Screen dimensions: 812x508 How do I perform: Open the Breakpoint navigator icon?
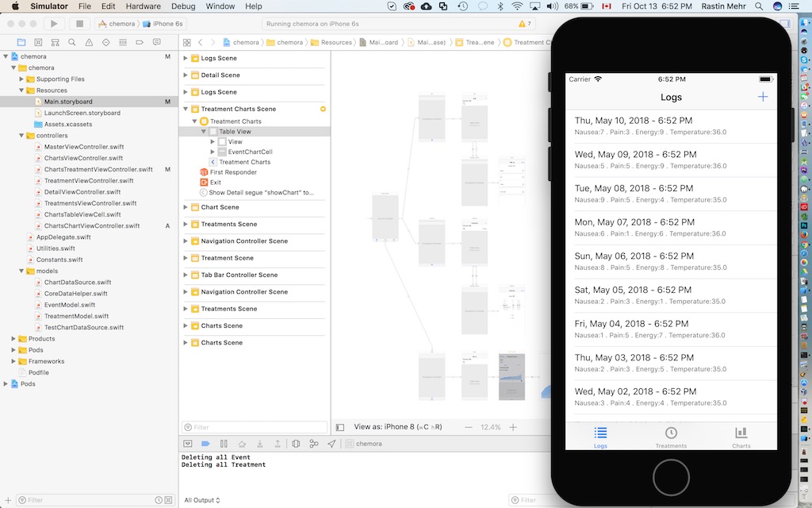click(140, 43)
